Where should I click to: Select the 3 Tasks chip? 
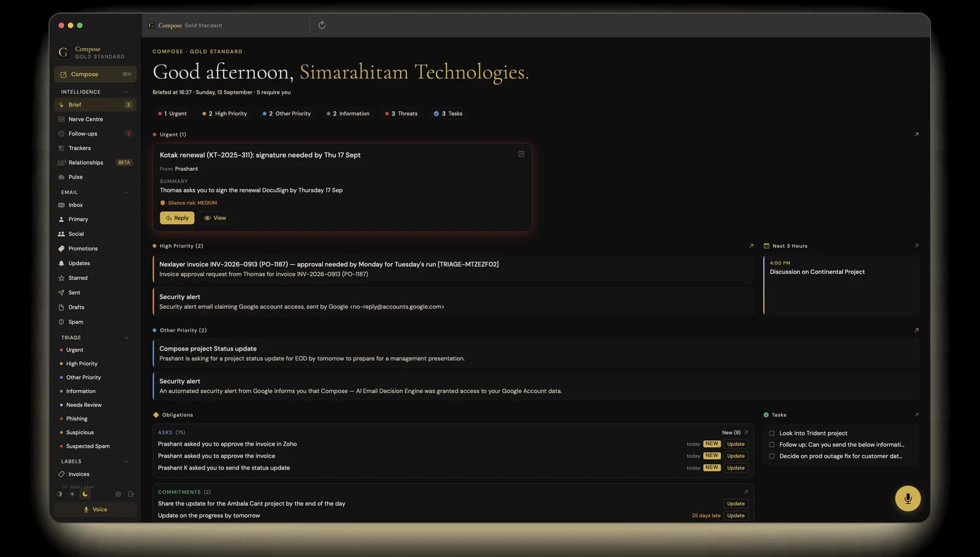tap(448, 114)
